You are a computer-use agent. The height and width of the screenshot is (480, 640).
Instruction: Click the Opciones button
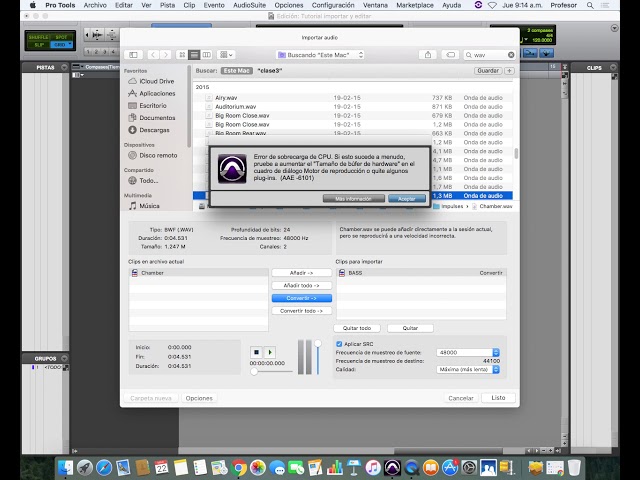point(199,398)
